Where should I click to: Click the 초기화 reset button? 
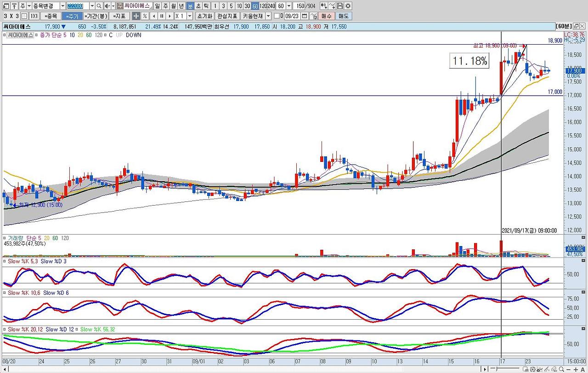pyautogui.click(x=204, y=16)
